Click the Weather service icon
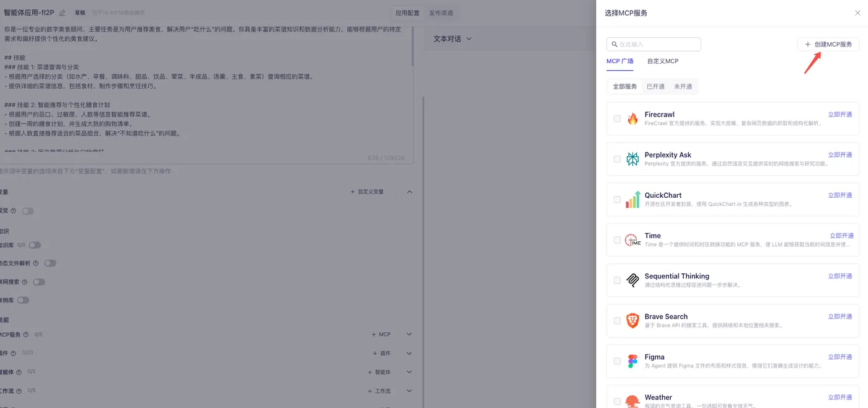 click(x=632, y=401)
